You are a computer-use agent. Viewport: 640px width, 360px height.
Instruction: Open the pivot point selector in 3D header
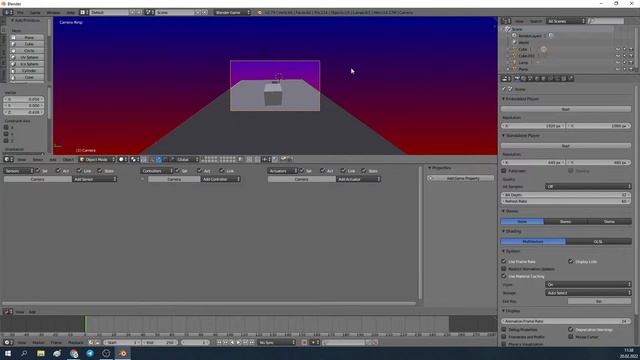[x=135, y=160]
